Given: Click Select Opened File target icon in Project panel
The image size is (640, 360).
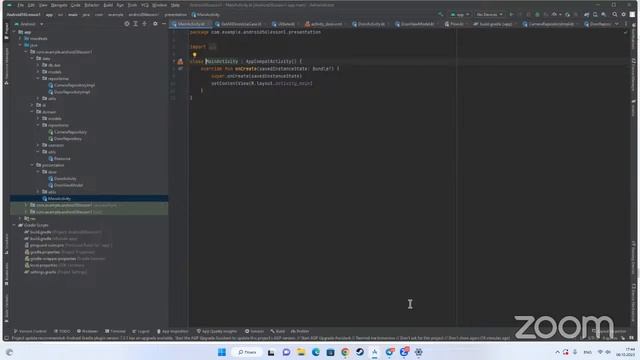Looking at the screenshot, I should [127, 24].
